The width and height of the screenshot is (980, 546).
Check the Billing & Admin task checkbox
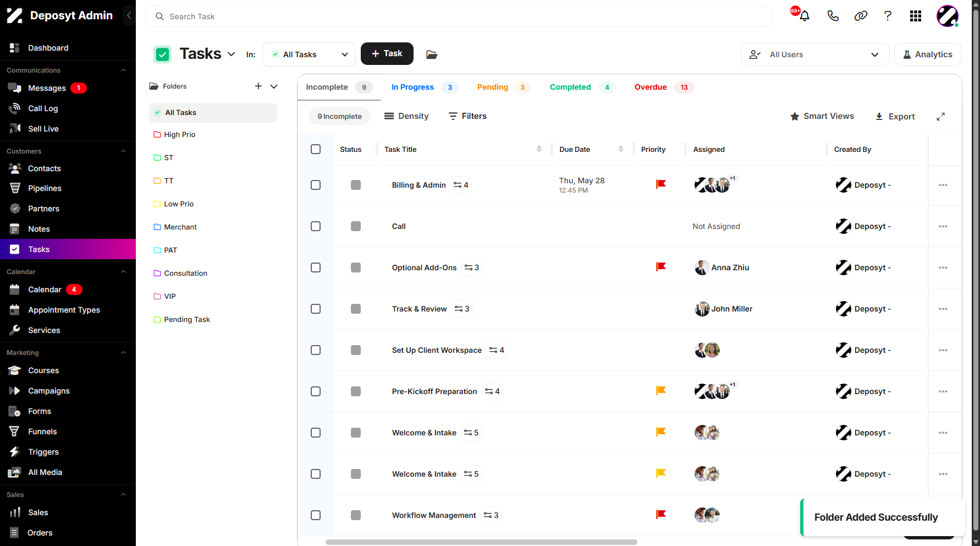316,185
